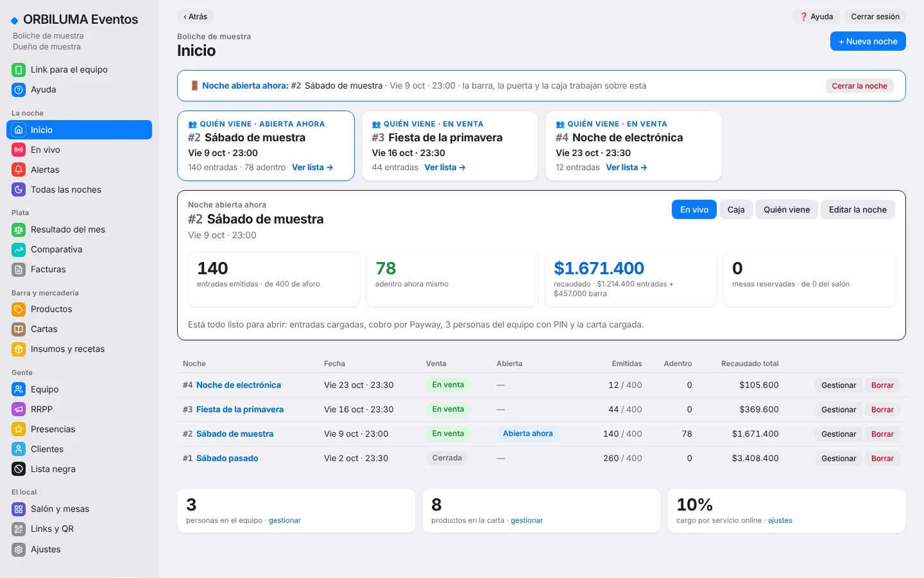Click the RRPP megaphone icon

click(x=19, y=409)
